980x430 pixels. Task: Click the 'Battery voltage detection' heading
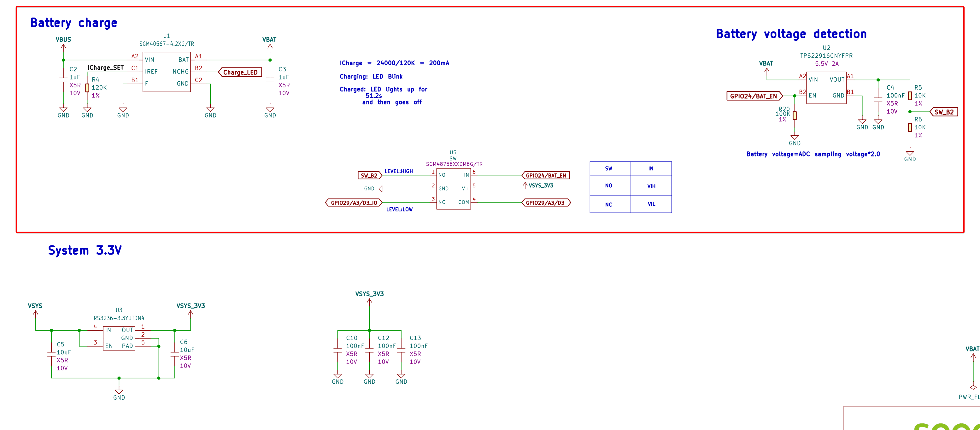click(791, 34)
